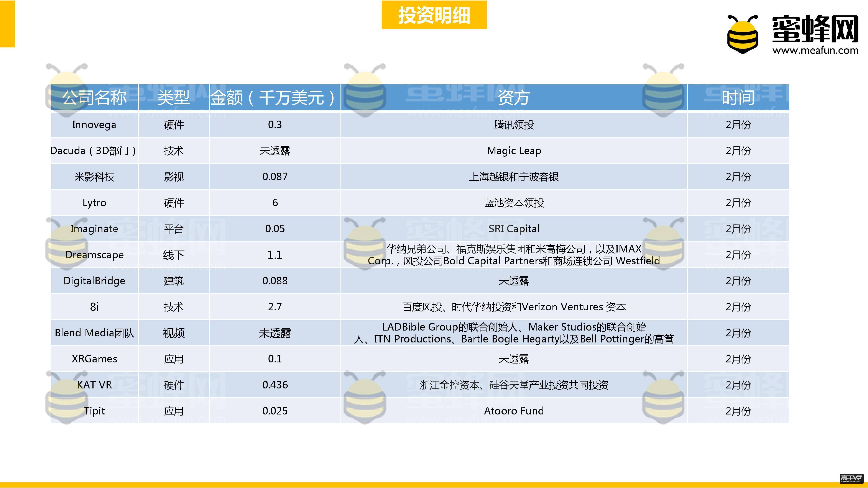This screenshot has width=868, height=488.
Task: Click the 0.3 amount for Innovega
Action: (275, 125)
